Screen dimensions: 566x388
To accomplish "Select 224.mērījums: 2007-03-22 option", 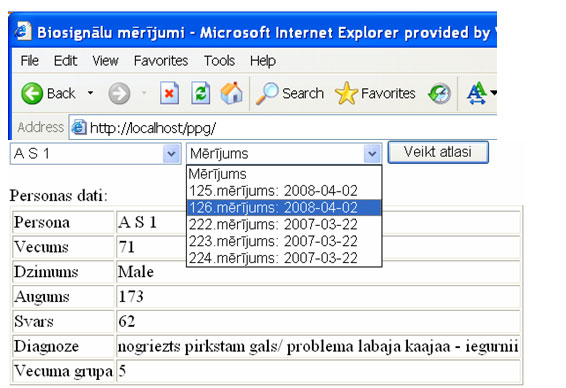I will coord(284,258).
